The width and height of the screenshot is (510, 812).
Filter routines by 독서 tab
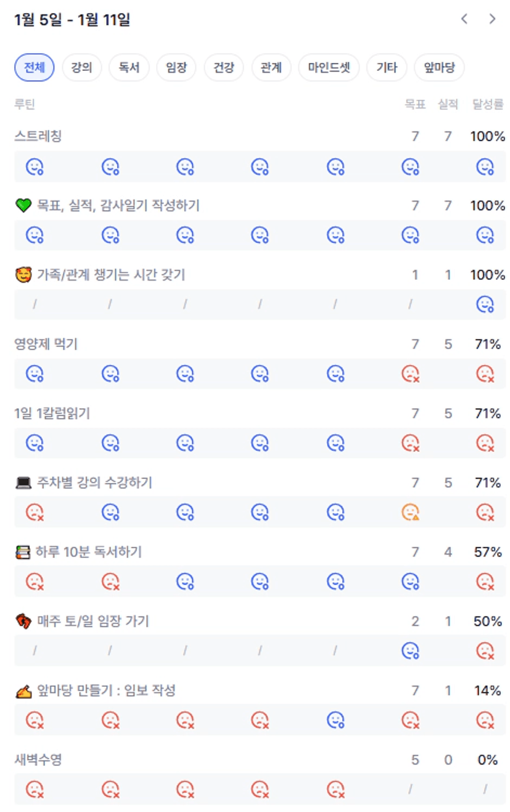[x=130, y=68]
